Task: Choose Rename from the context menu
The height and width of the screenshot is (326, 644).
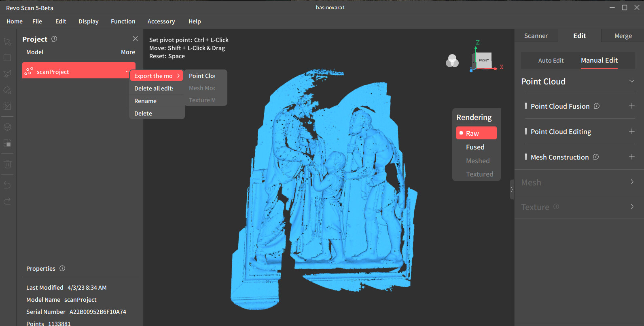Action: tap(146, 101)
